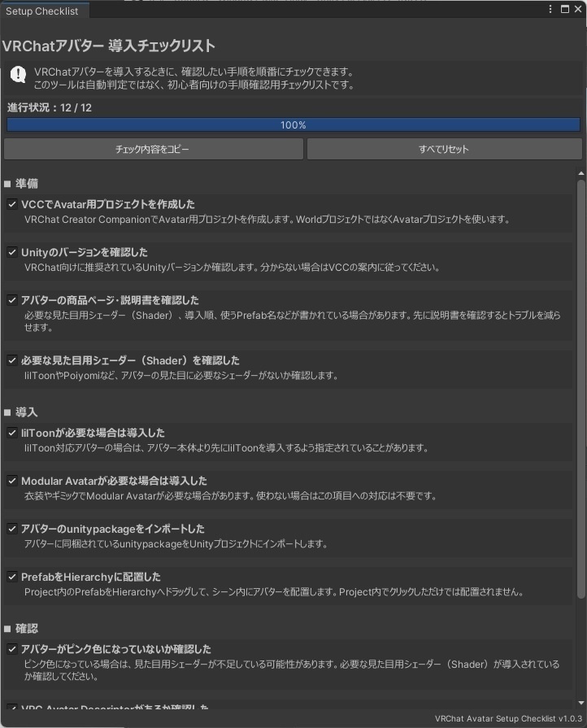Maximize the Setup Checklist window
587x728 pixels.
pos(565,9)
